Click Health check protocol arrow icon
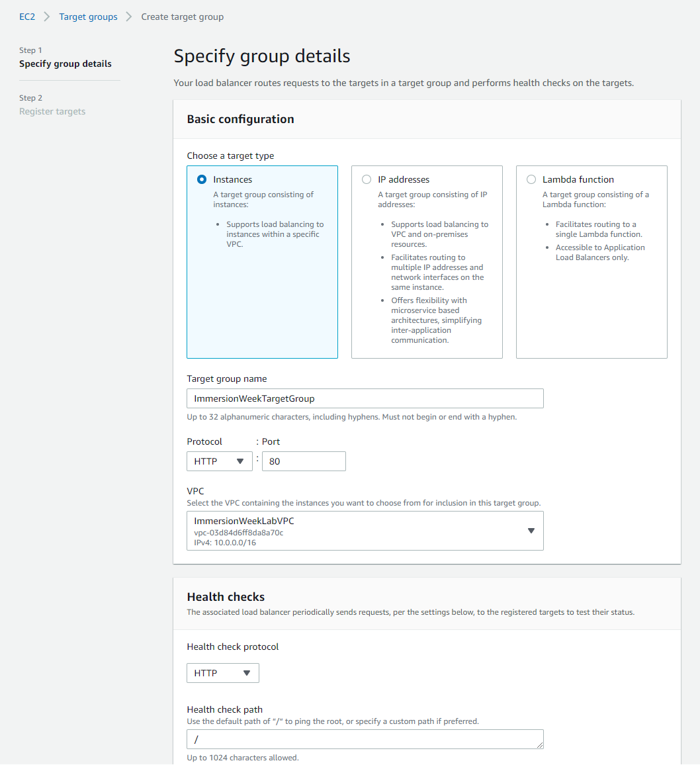 pos(247,673)
